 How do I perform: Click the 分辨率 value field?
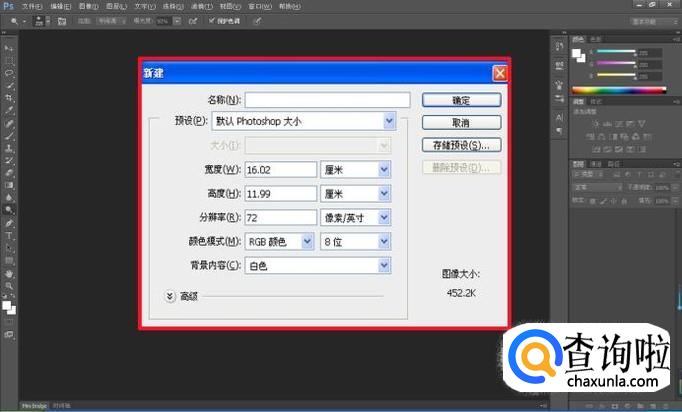281,218
